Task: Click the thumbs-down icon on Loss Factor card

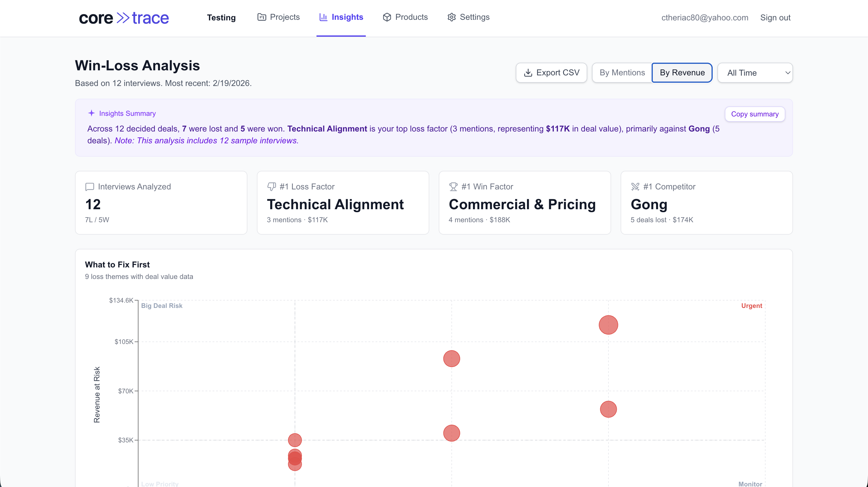Action: [271, 186]
